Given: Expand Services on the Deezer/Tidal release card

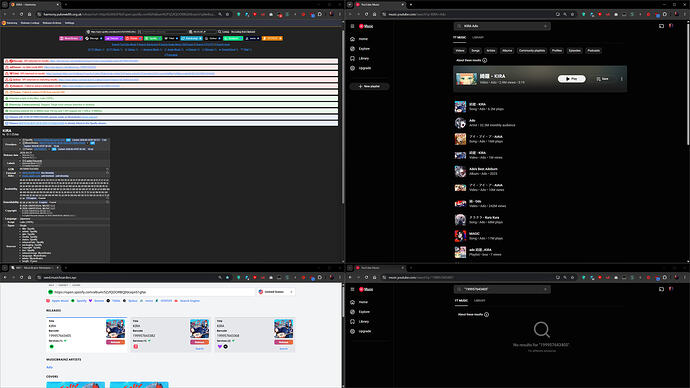Looking at the screenshot, I should click(233, 340).
